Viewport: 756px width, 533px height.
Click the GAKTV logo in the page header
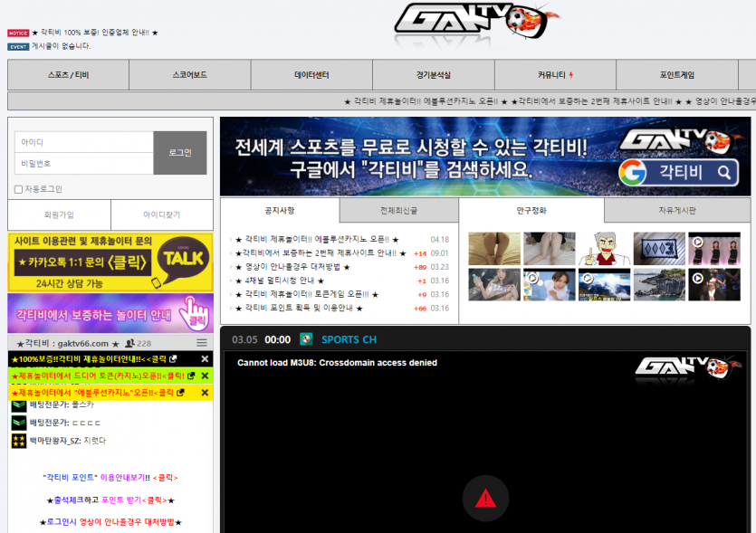(477, 22)
